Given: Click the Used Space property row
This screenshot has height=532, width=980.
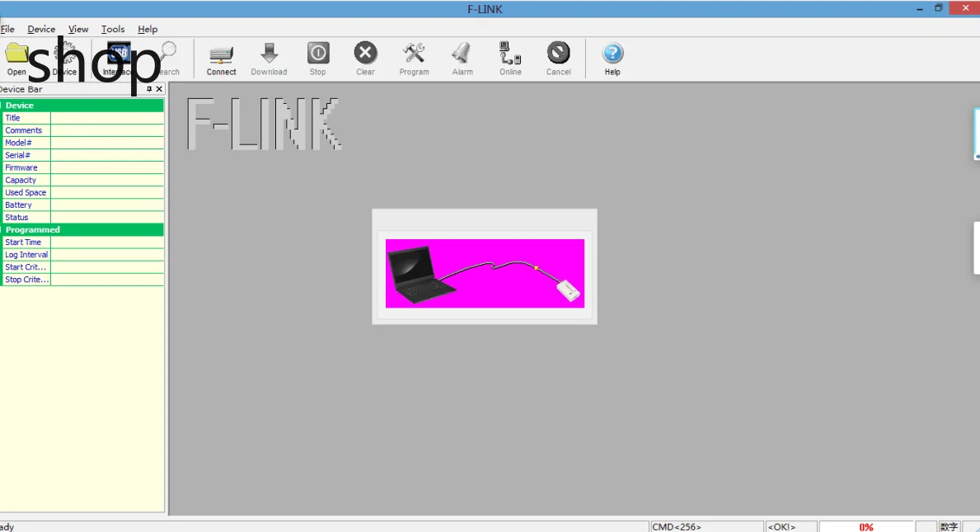Looking at the screenshot, I should 82,193.
